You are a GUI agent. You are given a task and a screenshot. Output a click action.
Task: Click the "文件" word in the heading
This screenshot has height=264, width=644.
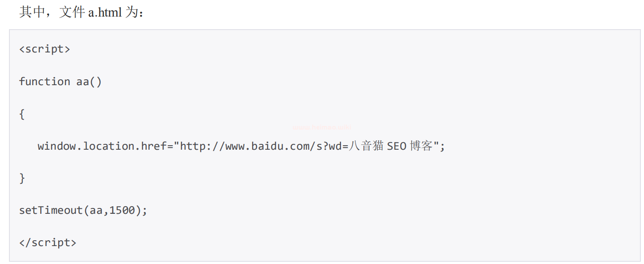point(72,12)
